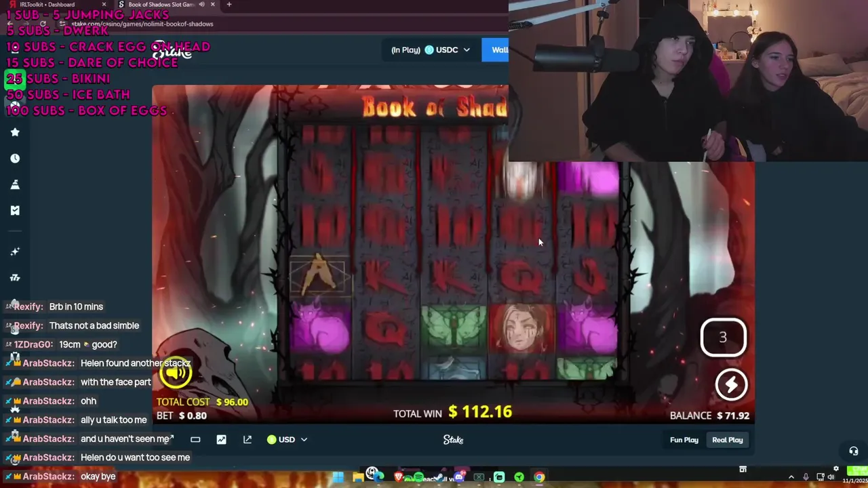Click the (In Play) balance label
The image size is (868, 488).
point(406,50)
